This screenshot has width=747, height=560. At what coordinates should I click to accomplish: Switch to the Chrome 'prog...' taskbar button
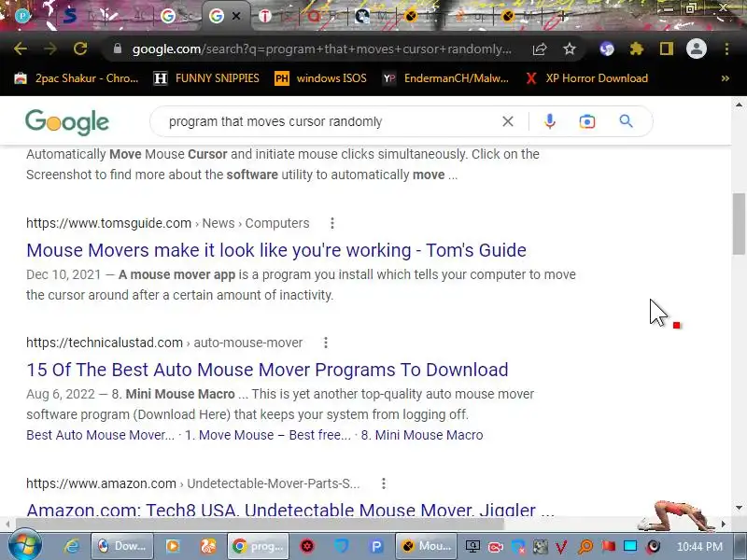click(x=259, y=546)
